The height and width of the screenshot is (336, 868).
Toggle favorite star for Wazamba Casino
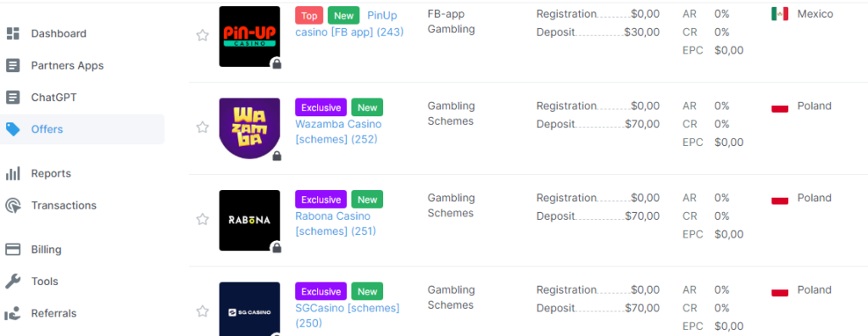click(x=203, y=127)
